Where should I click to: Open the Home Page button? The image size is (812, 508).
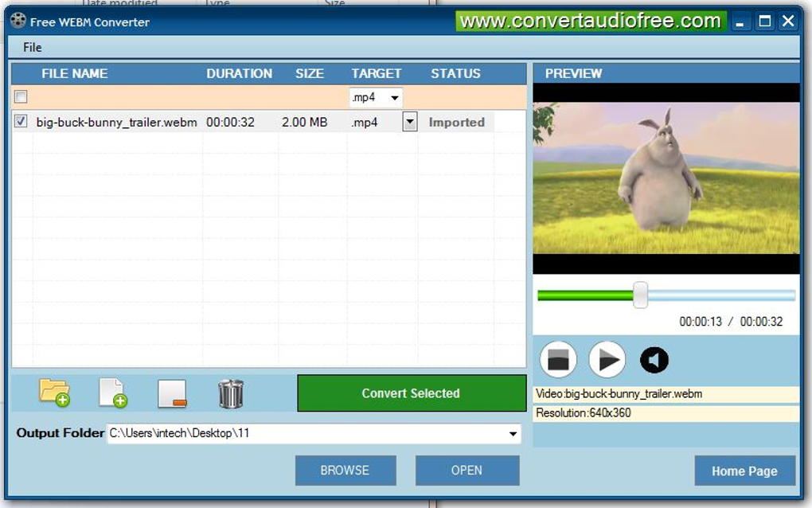pyautogui.click(x=744, y=471)
